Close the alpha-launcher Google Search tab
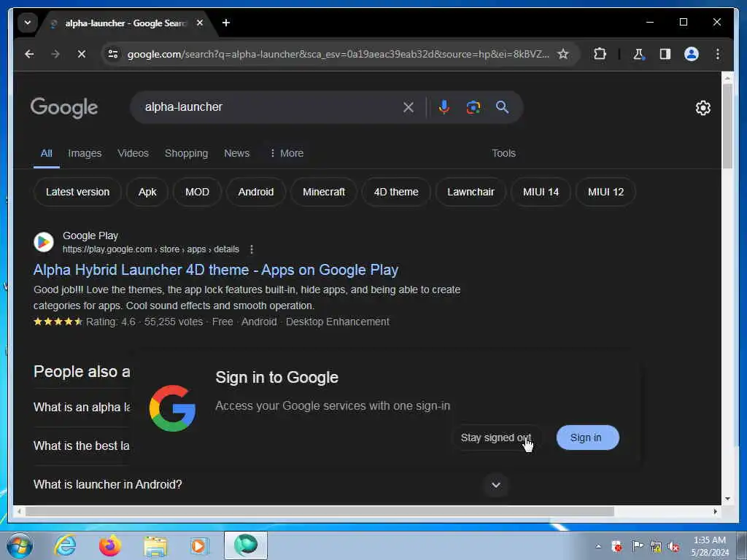This screenshot has width=747, height=560. tap(200, 23)
